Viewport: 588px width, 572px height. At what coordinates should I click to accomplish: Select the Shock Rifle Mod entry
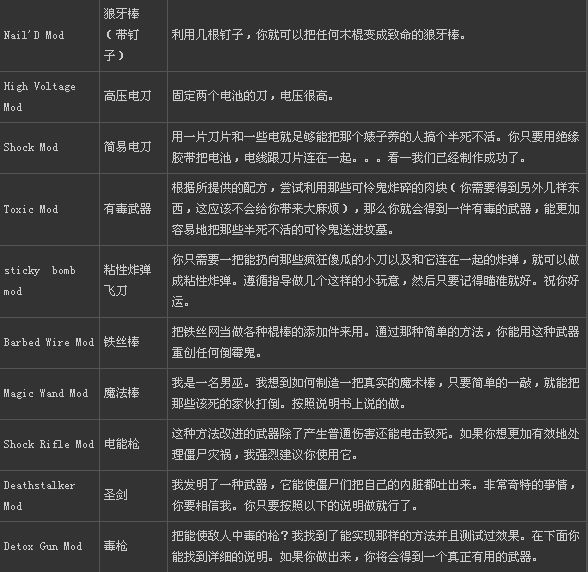(49, 444)
